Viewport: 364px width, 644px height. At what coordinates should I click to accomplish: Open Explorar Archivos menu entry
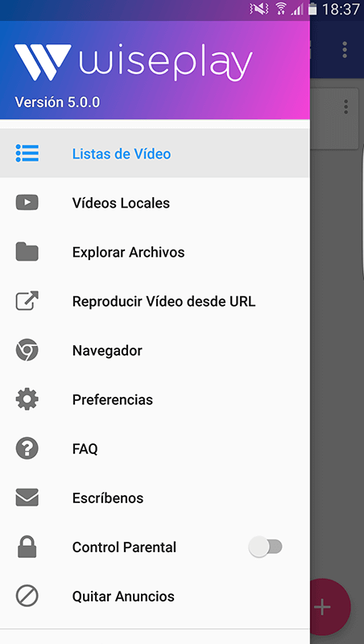point(155,252)
